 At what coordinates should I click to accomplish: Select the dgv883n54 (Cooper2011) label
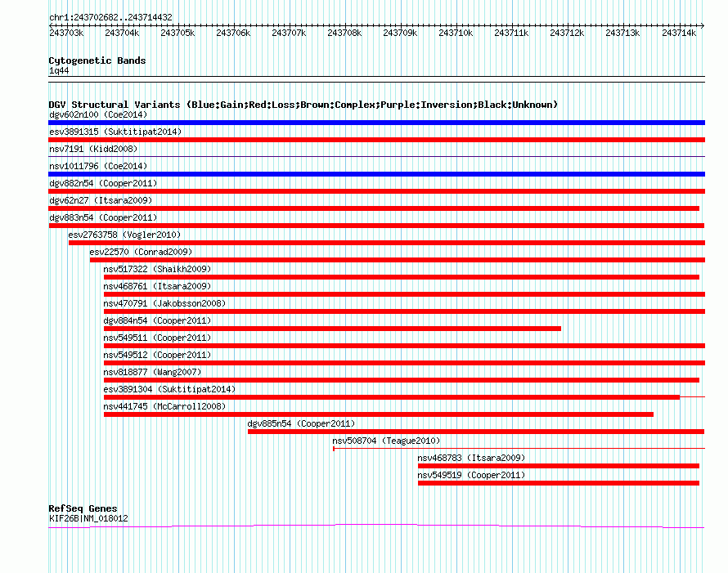click(x=103, y=217)
